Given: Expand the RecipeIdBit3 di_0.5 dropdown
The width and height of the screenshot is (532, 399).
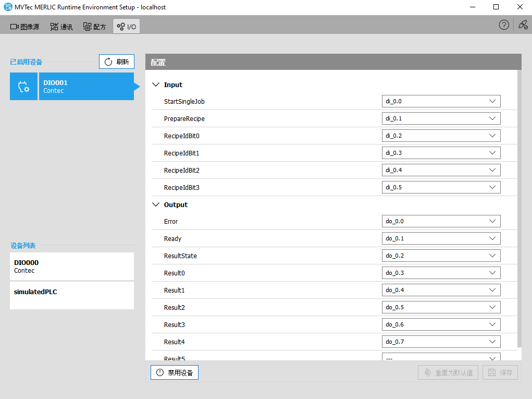Looking at the screenshot, I should (441, 187).
